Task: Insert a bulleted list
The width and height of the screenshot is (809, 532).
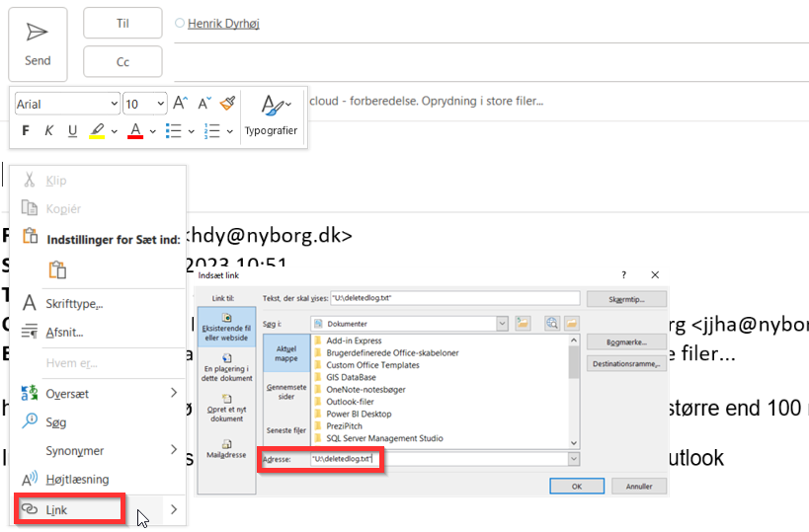Action: (x=174, y=130)
